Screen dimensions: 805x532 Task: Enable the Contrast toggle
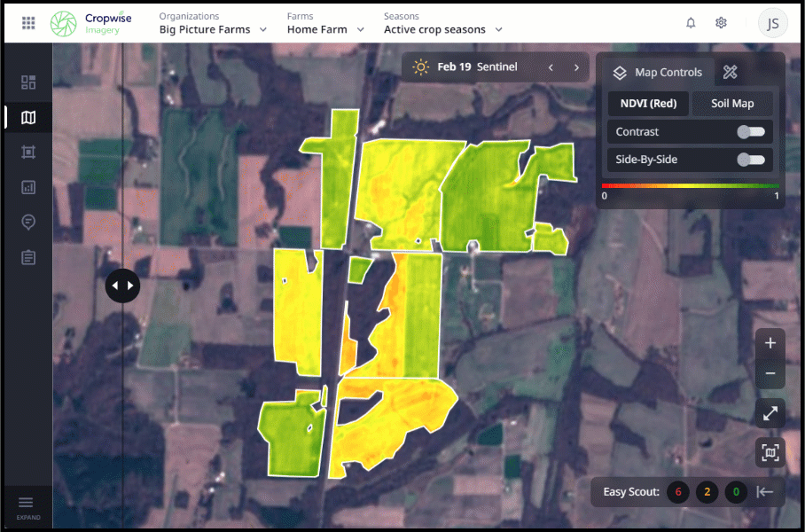click(750, 132)
